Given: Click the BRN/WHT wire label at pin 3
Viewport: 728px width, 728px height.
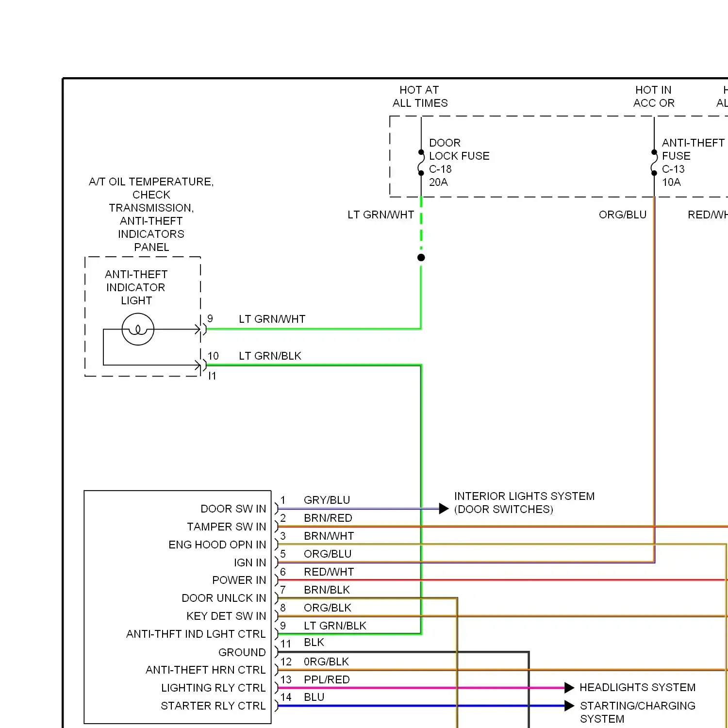Looking at the screenshot, I should [329, 536].
